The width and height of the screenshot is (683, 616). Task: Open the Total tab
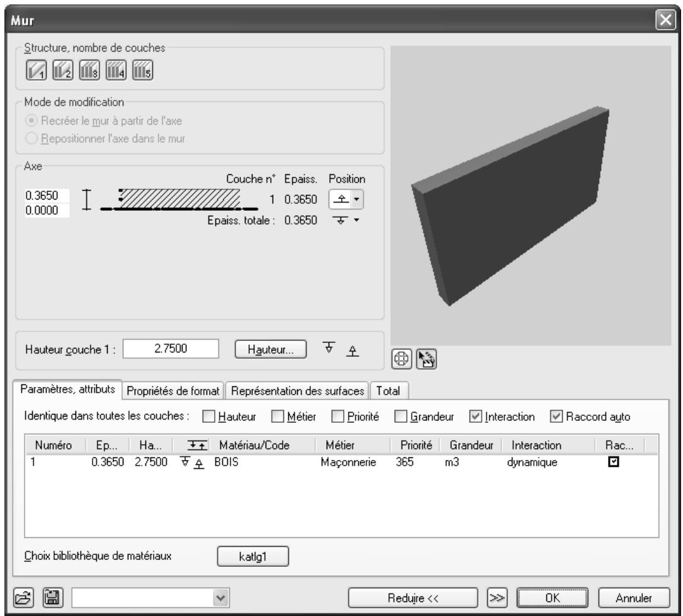[388, 391]
